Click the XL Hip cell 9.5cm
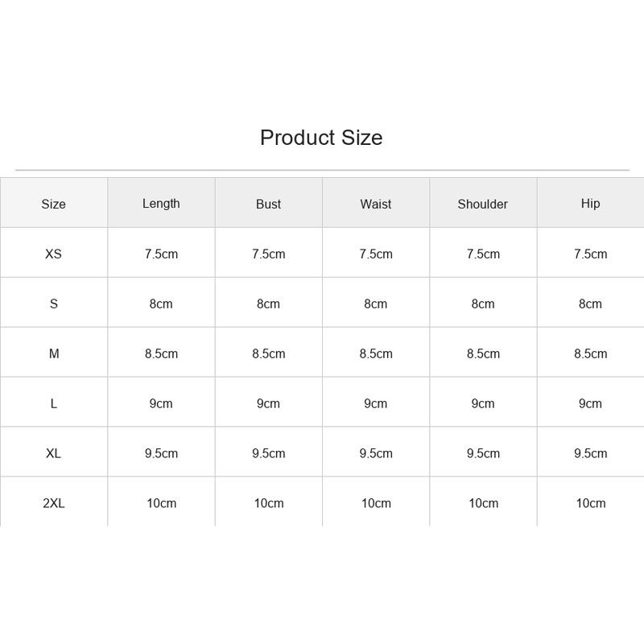Image resolution: width=644 pixels, height=644 pixels. pyautogui.click(x=591, y=453)
